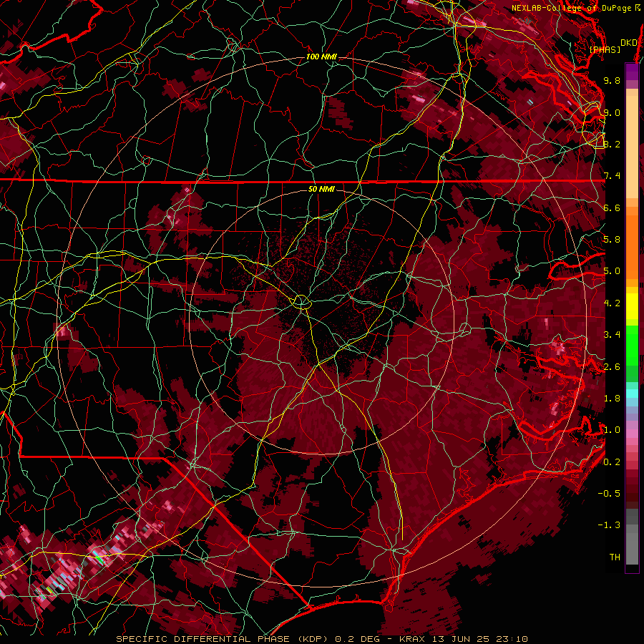The width and height of the screenshot is (644, 644).
Task: Click the gray segment of the color bar
Action: (632, 537)
